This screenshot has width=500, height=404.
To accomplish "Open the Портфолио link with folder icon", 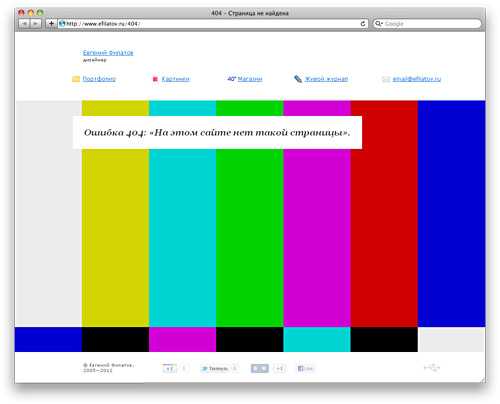I will [99, 79].
